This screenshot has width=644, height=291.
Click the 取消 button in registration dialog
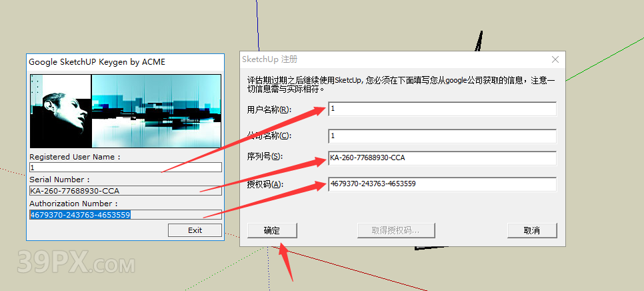532,230
